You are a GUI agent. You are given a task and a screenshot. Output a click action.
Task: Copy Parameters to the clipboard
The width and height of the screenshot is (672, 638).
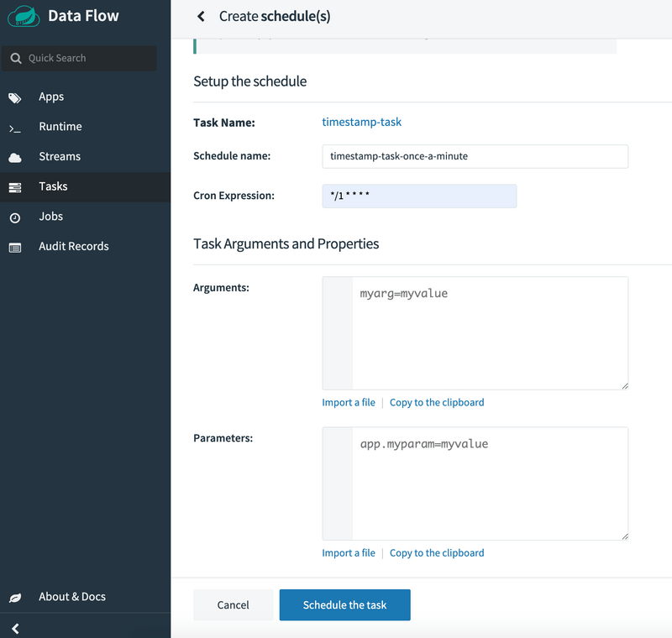[x=437, y=552]
